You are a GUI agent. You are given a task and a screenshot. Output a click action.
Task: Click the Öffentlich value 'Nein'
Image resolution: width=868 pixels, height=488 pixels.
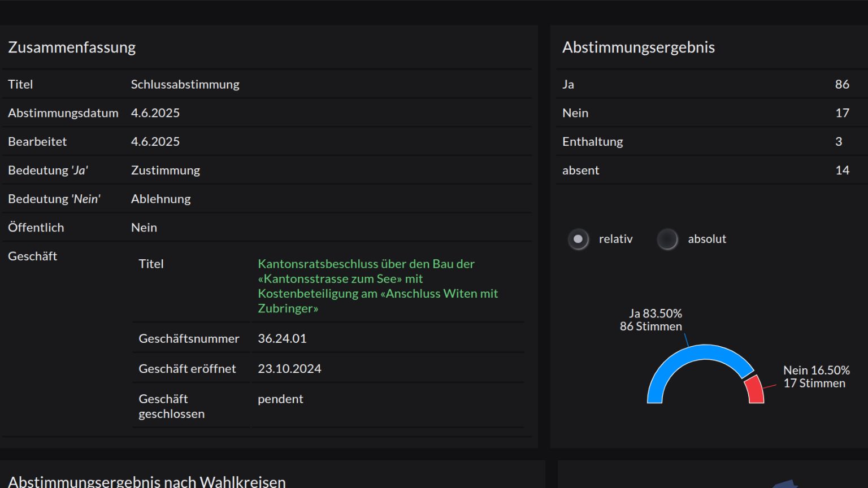(x=144, y=228)
